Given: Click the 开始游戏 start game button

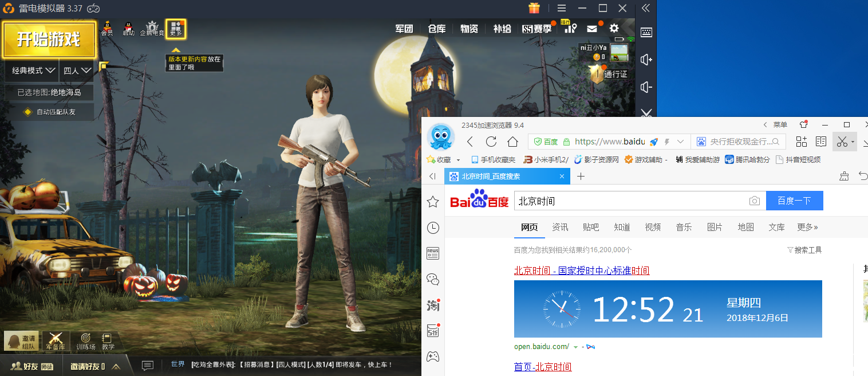Looking at the screenshot, I should [x=49, y=40].
